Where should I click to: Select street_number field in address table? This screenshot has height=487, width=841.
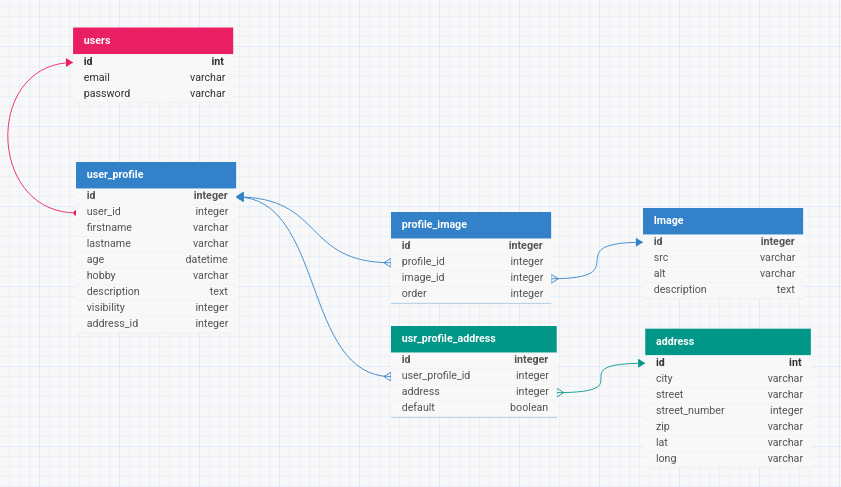(x=729, y=410)
